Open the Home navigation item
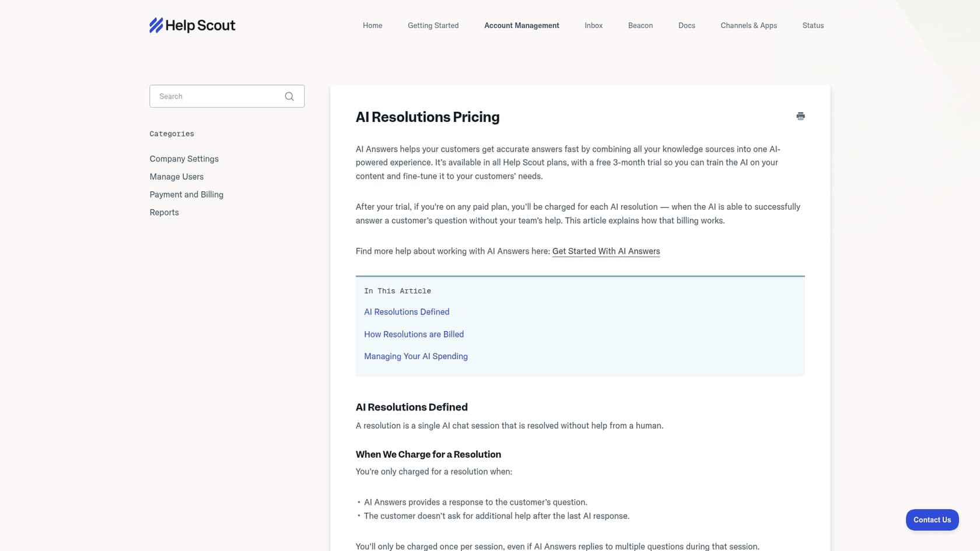This screenshot has height=551, width=980. (372, 25)
